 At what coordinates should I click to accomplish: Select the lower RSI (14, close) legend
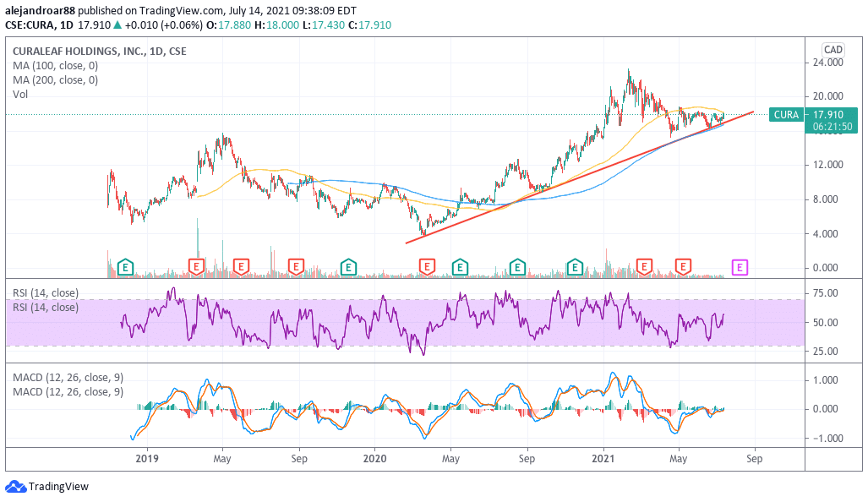tap(46, 307)
